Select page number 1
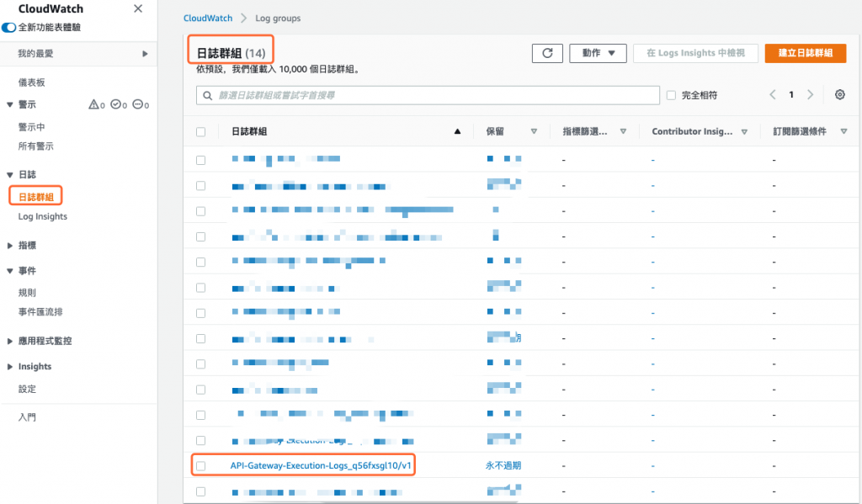862x504 pixels. point(791,94)
